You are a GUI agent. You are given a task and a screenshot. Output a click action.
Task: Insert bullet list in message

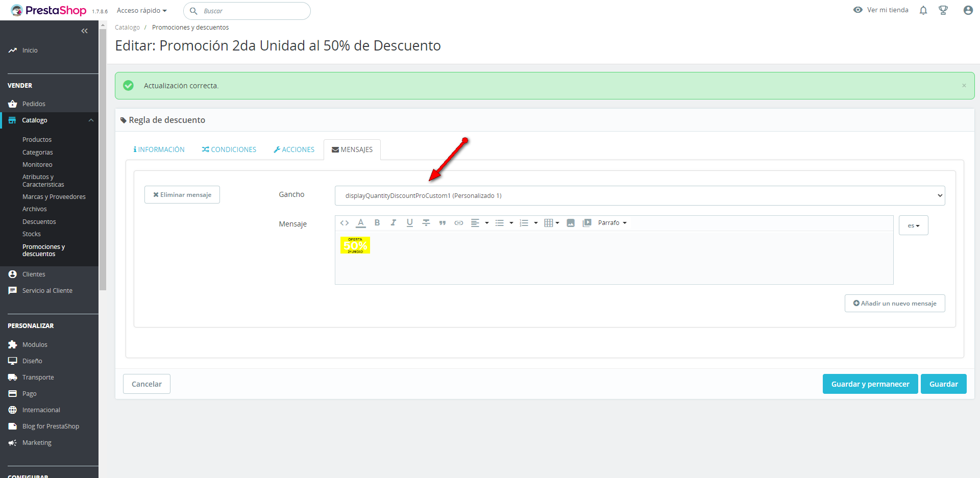(x=500, y=223)
